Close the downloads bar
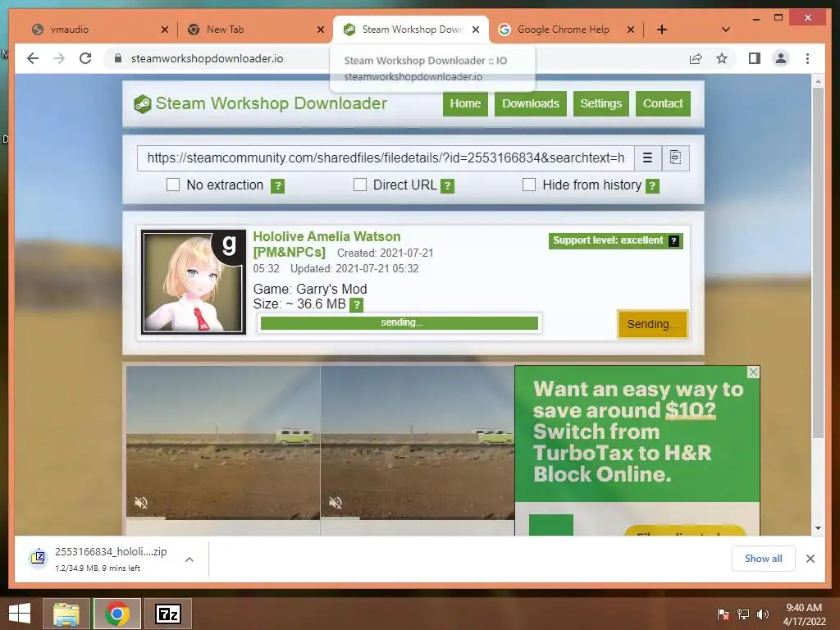Screen dimensions: 840x630 (810, 559)
